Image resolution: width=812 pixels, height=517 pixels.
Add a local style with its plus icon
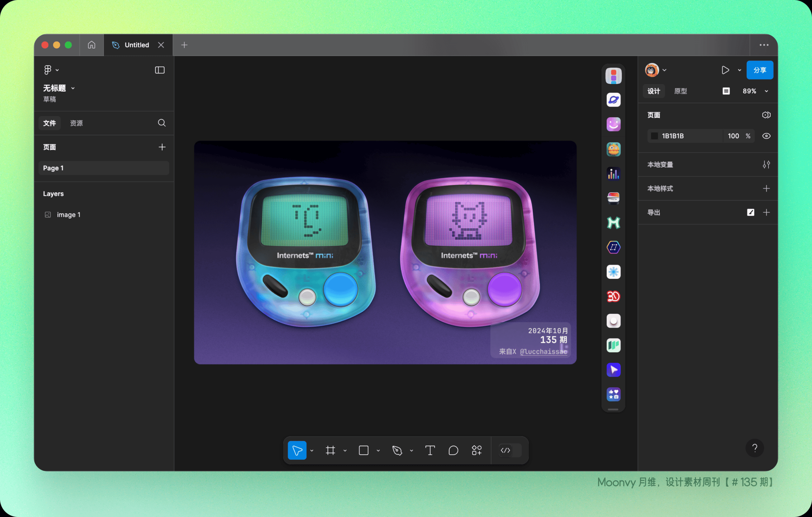(x=766, y=188)
